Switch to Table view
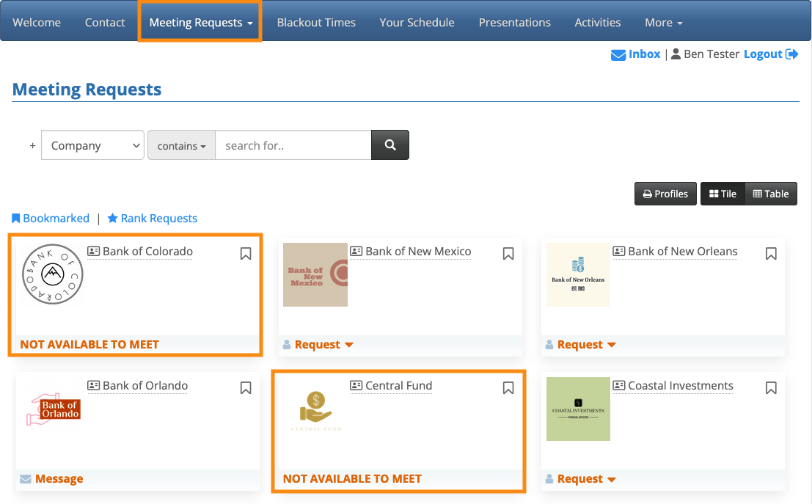The height and width of the screenshot is (504, 812). point(771,194)
